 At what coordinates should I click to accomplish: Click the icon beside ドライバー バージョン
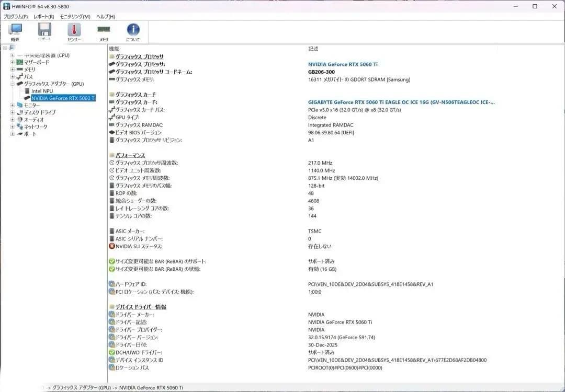[x=112, y=337]
